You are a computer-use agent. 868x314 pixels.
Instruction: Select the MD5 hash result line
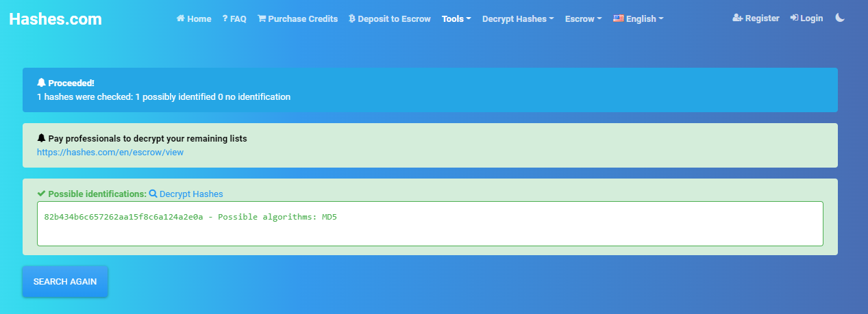[x=190, y=217]
